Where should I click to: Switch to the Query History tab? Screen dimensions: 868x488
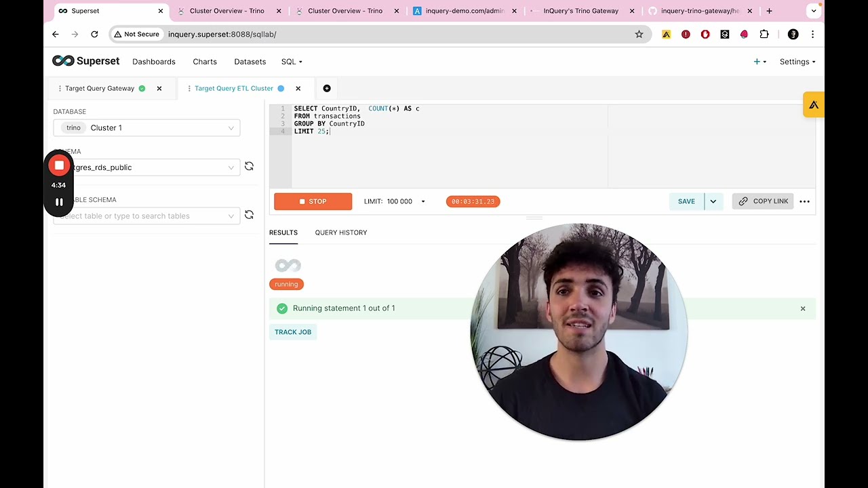pos(341,232)
